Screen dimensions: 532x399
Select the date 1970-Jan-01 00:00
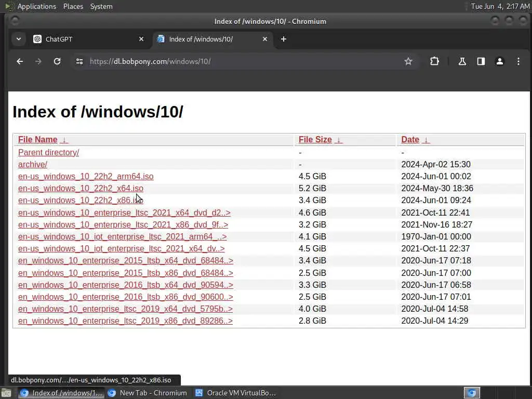coord(436,236)
